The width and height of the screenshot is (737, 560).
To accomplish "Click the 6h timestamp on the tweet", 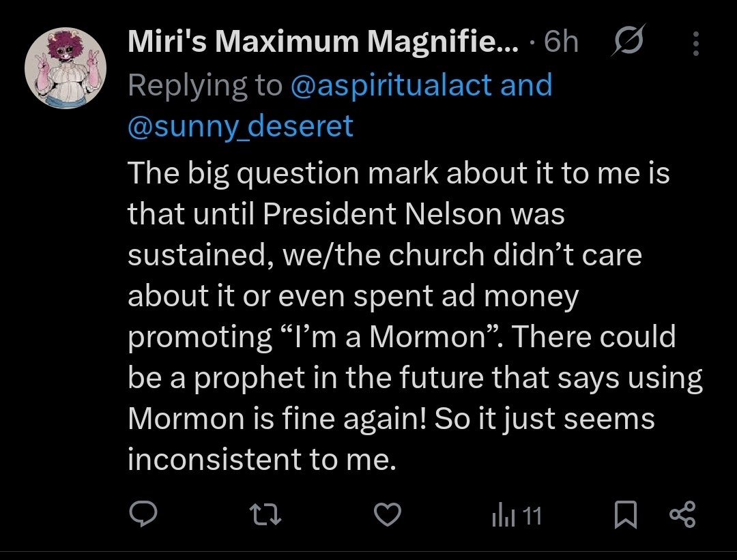I will [x=562, y=43].
